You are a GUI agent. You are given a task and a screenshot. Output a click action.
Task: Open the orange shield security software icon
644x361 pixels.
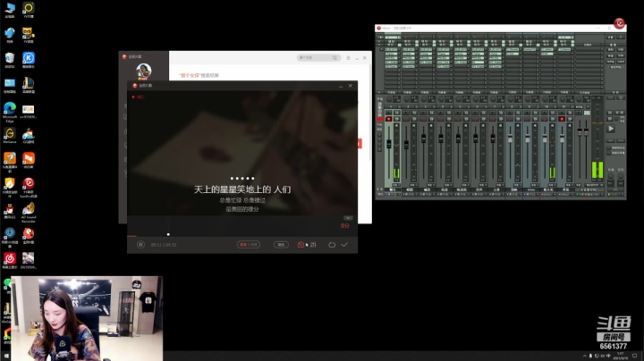[x=10, y=187]
